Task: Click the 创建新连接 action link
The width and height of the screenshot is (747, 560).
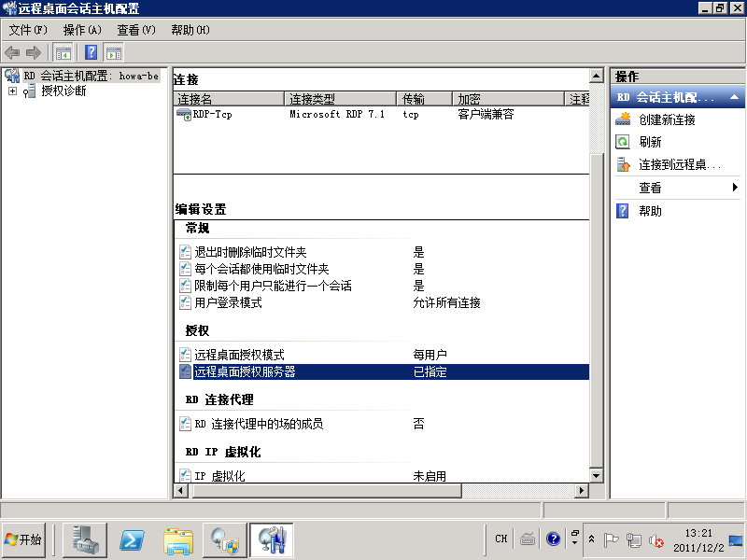Action: click(x=667, y=119)
